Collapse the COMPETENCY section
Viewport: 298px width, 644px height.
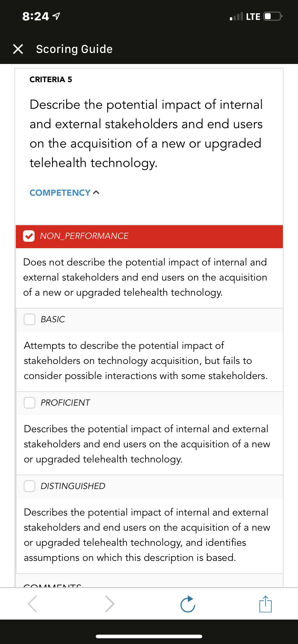tap(65, 193)
